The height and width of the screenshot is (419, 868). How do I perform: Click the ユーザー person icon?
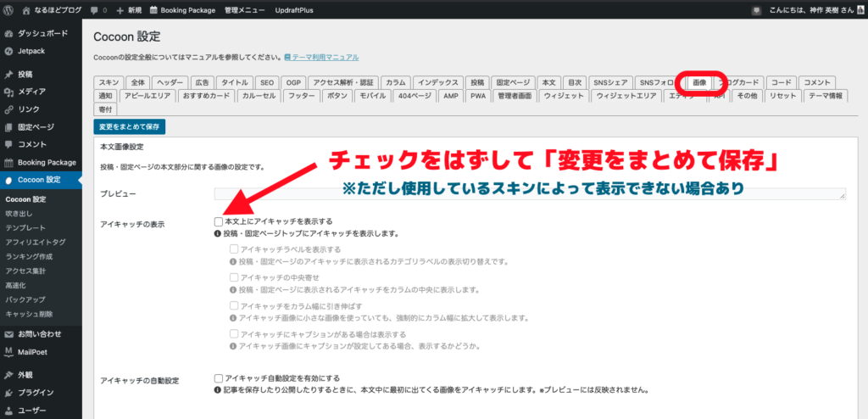[8, 411]
